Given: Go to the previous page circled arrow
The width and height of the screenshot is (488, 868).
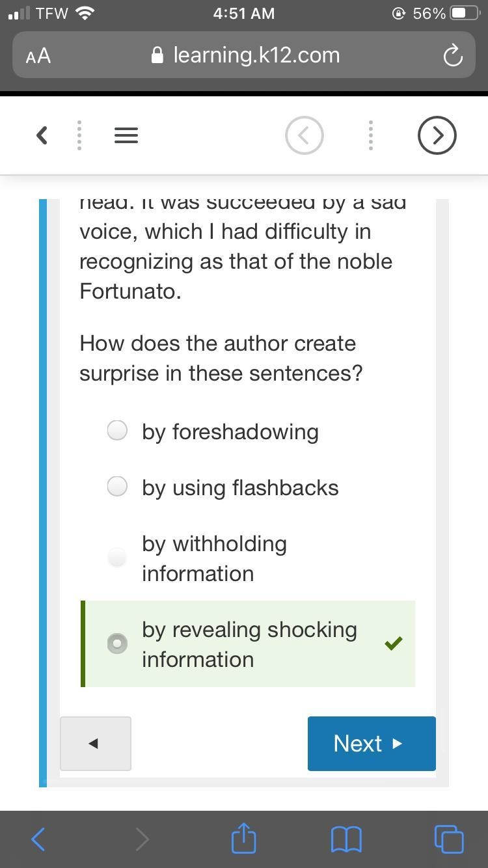Looking at the screenshot, I should tap(305, 135).
